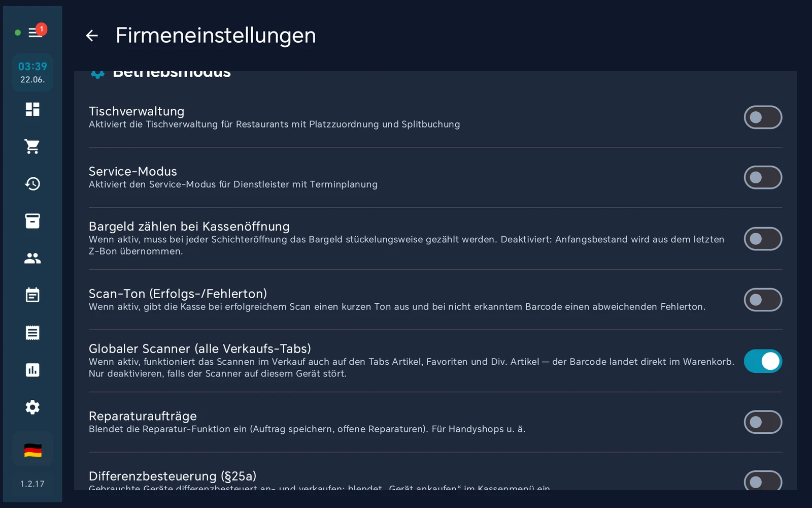Screen dimensions: 812x508
Task: Toggle Differenzbesteuerung (§25a) switch
Action: [763, 481]
